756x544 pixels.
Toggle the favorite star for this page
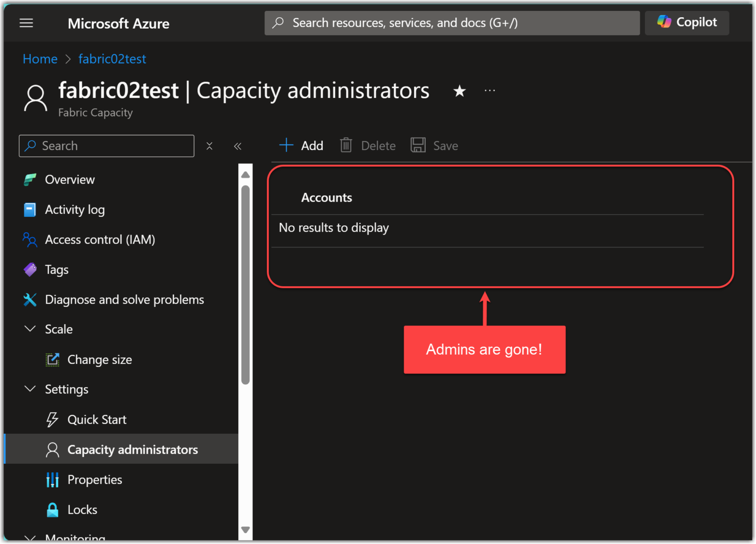click(460, 91)
